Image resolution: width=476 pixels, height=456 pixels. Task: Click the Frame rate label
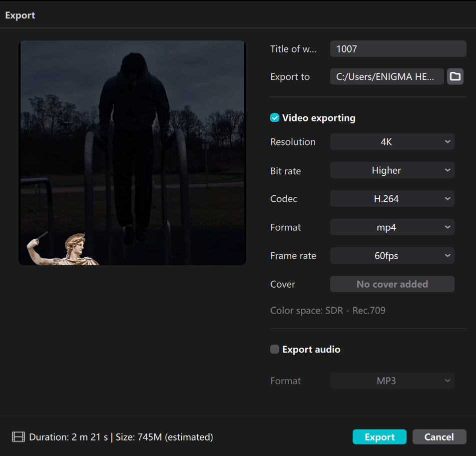(293, 256)
